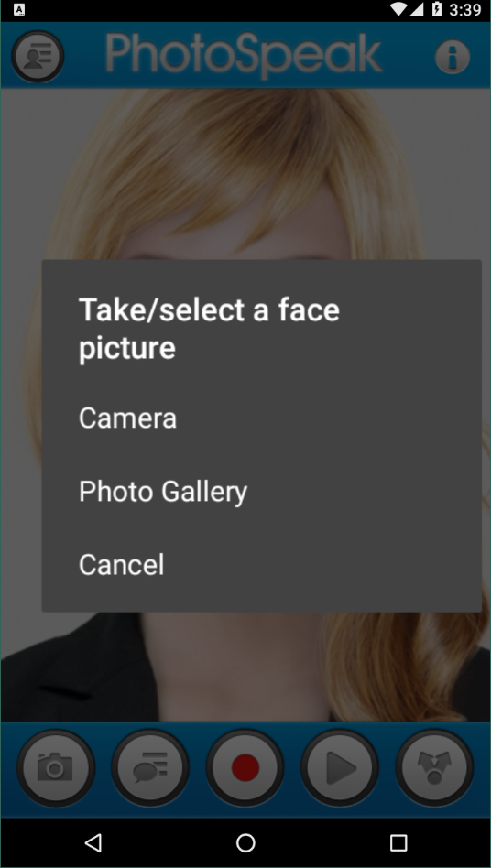
Task: Tap the 'Take/select a face picture' heading
Action: point(209,329)
